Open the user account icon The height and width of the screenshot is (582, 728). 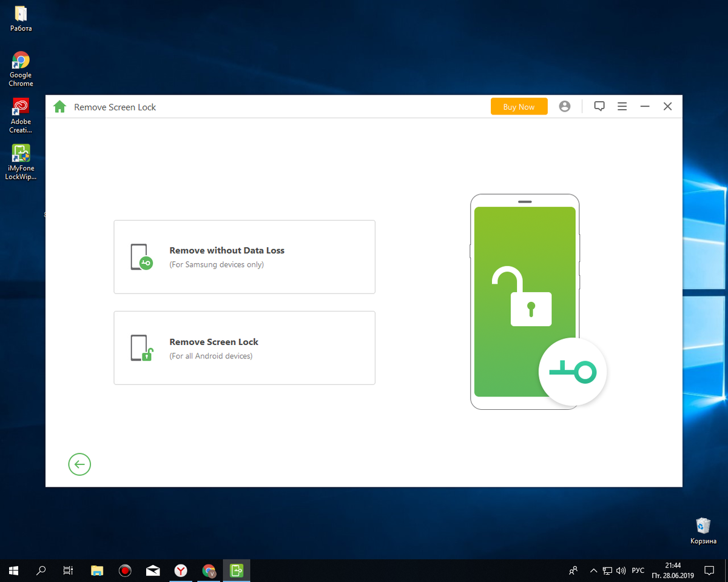tap(565, 107)
